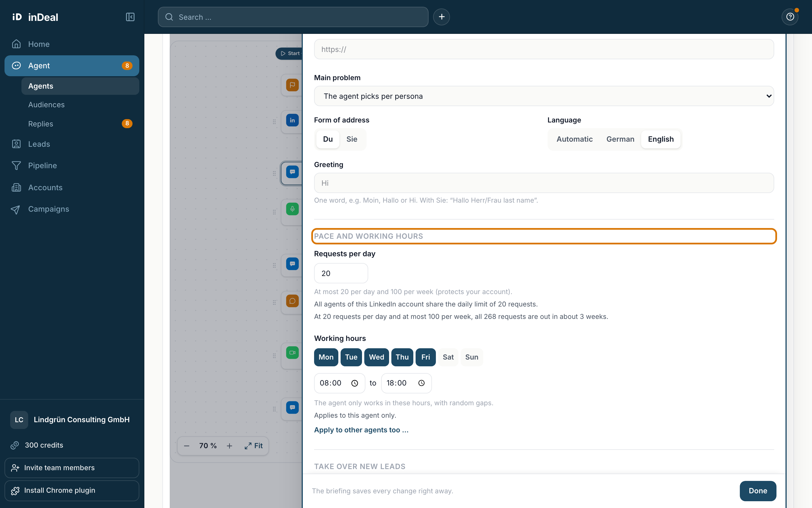Toggle Sat working day
Screen dimensions: 812x508
[x=448, y=357]
